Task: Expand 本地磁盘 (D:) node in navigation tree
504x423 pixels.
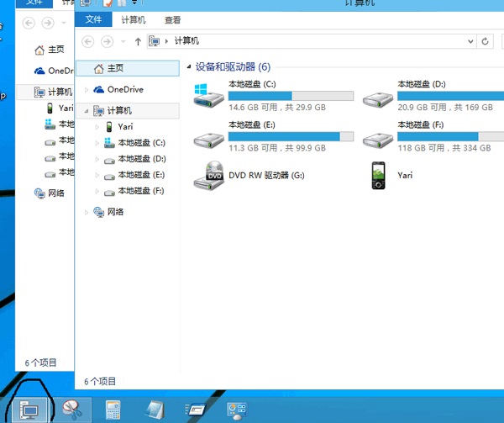Action: click(x=97, y=159)
